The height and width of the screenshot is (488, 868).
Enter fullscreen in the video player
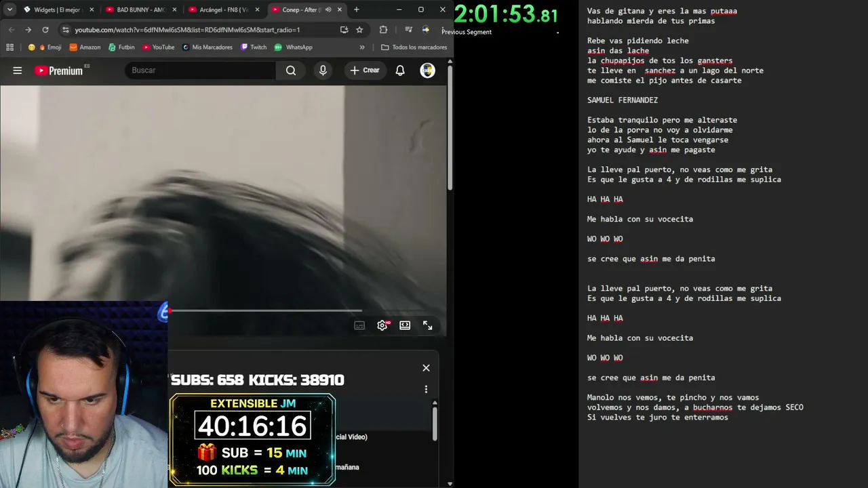point(427,325)
